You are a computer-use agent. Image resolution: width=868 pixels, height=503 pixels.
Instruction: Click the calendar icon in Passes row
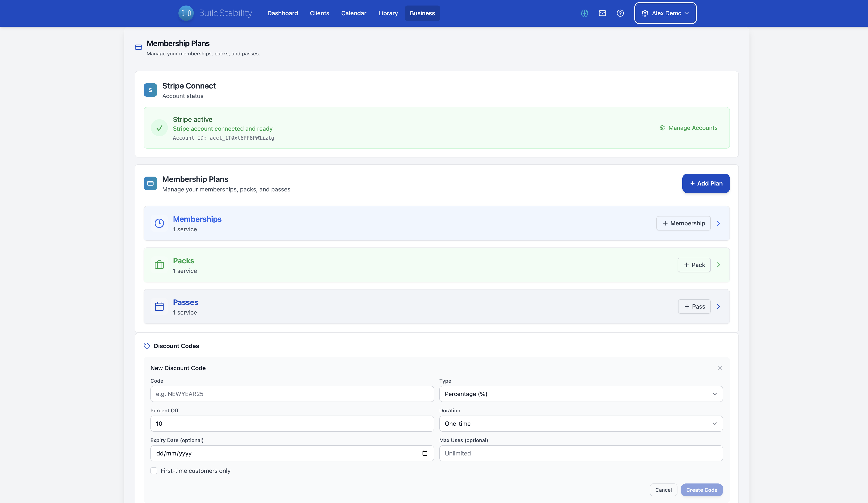[159, 306]
